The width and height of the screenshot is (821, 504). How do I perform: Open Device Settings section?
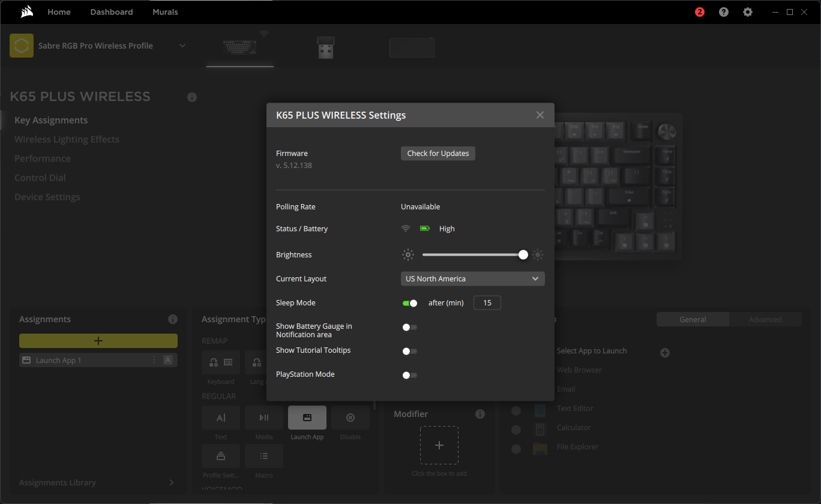(47, 197)
